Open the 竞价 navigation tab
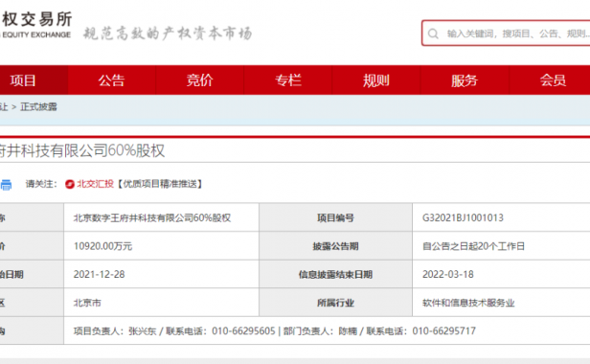Viewport: 590px width, 364px height. click(200, 80)
